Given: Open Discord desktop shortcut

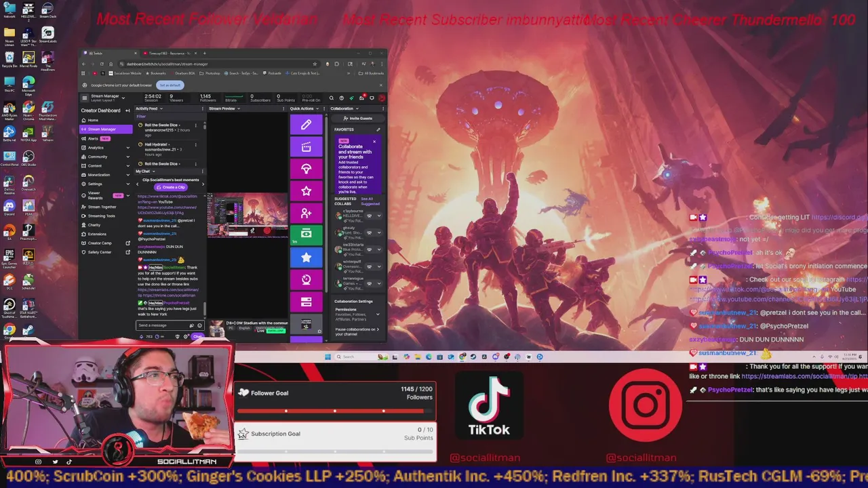Looking at the screenshot, I should coord(9,205).
